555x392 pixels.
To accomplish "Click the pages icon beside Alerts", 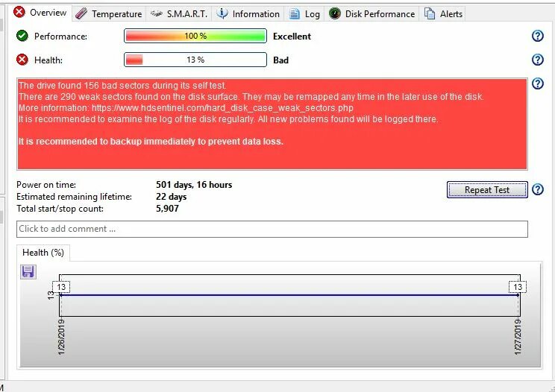I will pos(430,13).
